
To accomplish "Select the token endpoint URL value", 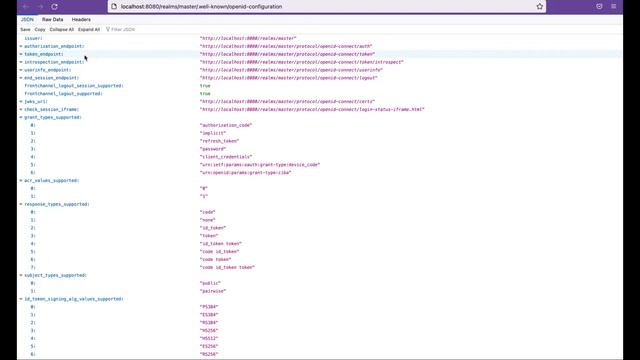I will pos(287,54).
